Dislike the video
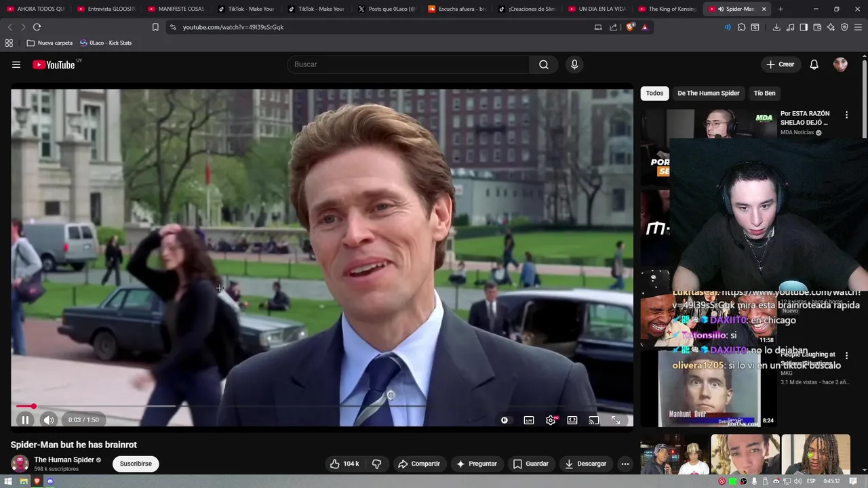The width and height of the screenshot is (868, 488). [377, 464]
